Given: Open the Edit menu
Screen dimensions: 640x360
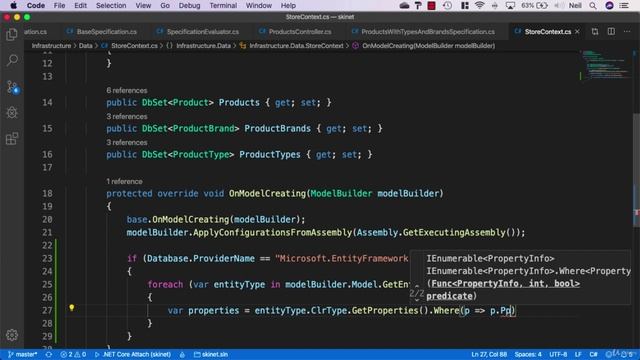Looking at the screenshot, I should pyautogui.click(x=80, y=5).
